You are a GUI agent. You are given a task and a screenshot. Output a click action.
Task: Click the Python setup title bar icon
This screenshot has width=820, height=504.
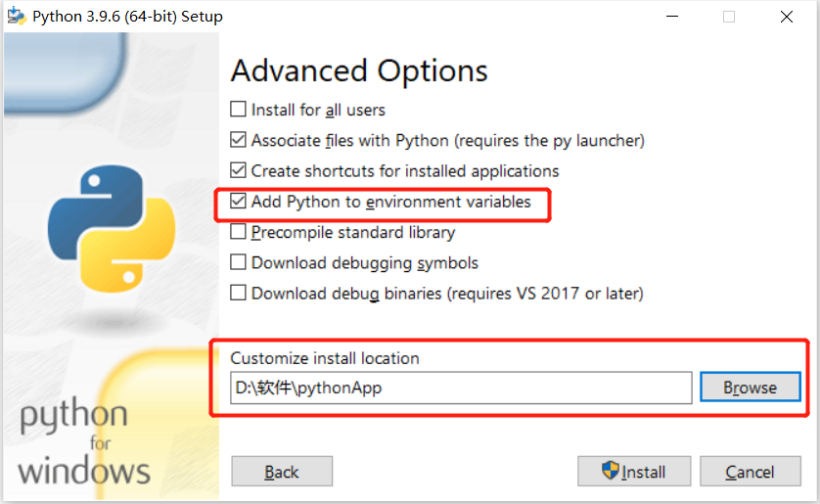[x=16, y=17]
